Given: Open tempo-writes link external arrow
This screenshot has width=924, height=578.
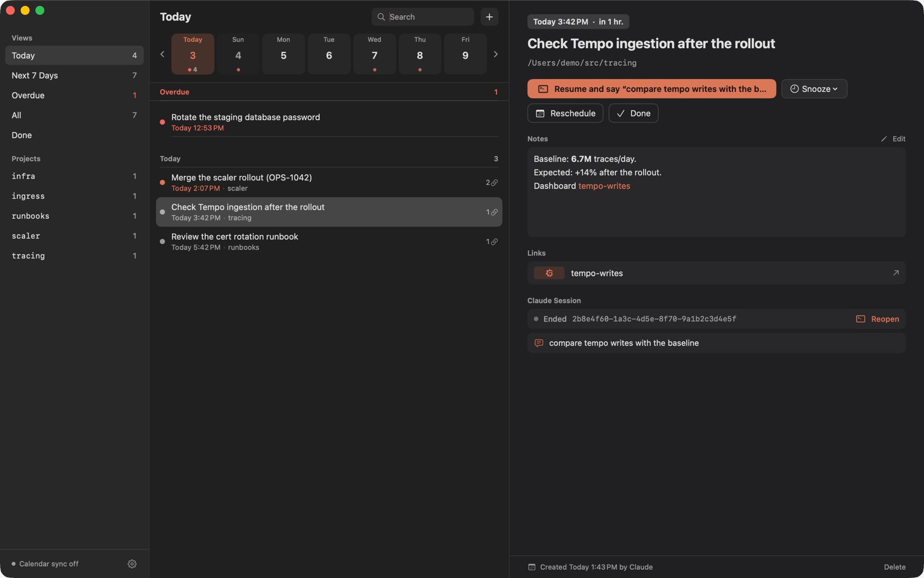Looking at the screenshot, I should pyautogui.click(x=896, y=273).
